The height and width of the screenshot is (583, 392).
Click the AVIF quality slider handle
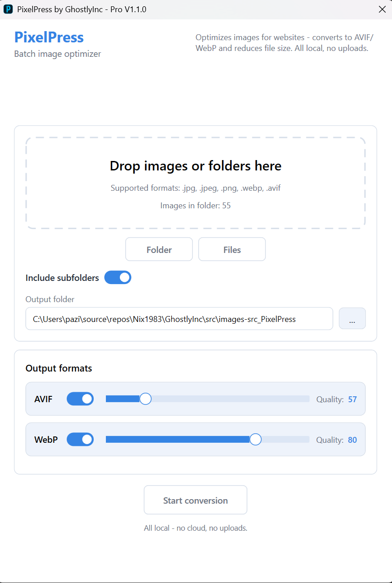click(145, 399)
